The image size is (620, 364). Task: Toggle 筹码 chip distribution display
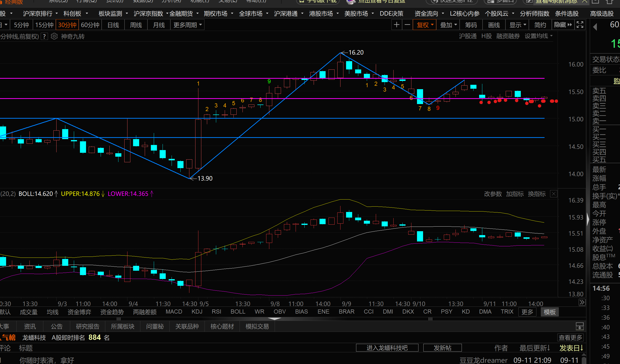[x=471, y=25]
